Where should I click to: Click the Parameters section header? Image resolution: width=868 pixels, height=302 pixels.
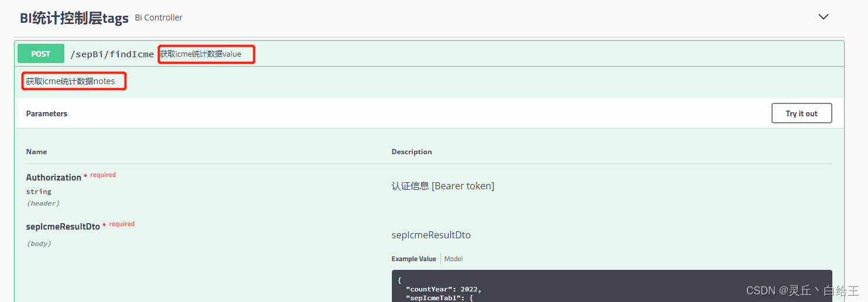pyautogui.click(x=47, y=113)
